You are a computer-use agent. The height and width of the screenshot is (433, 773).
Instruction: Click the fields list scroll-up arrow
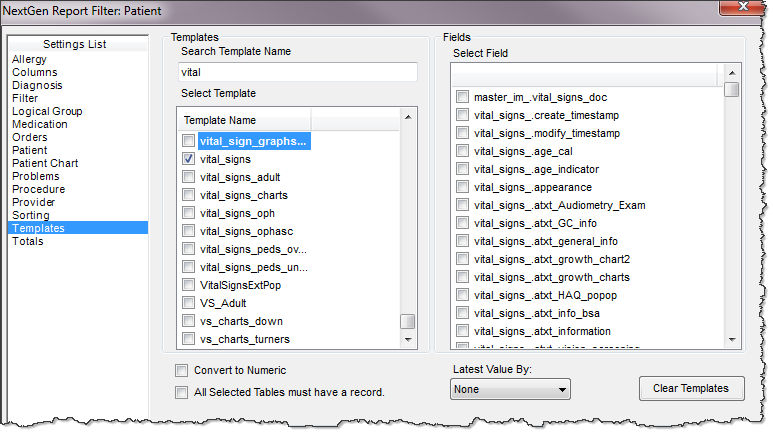(x=732, y=73)
